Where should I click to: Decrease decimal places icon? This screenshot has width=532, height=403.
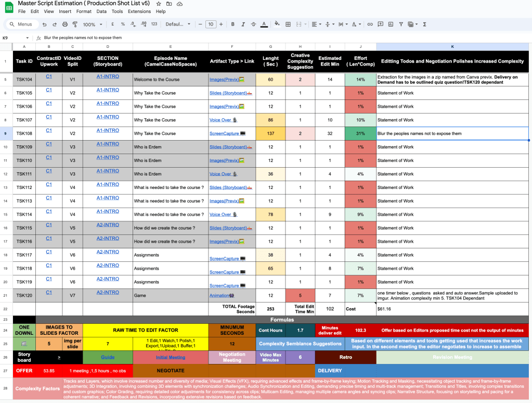133,24
